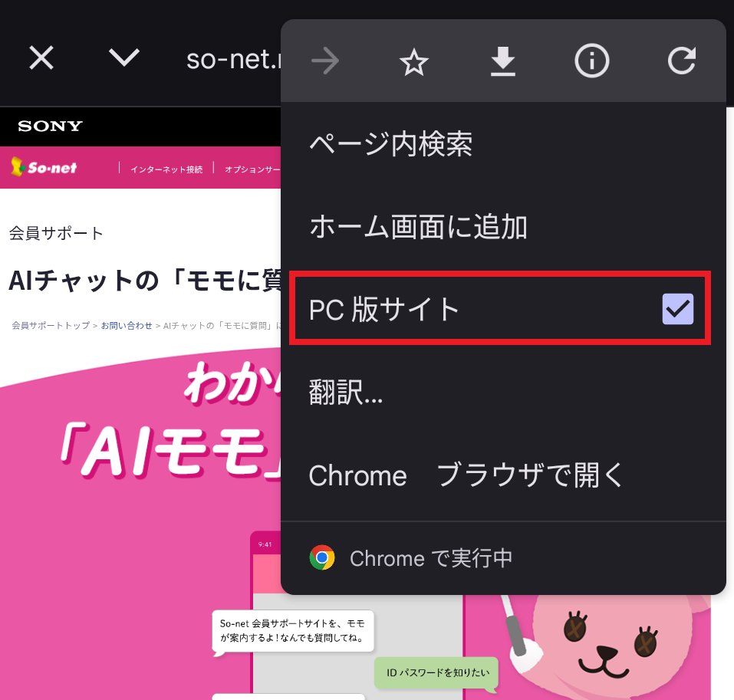Follow 会員サポートトップ breadcrumb link
This screenshot has height=700, width=734.
pyautogui.click(x=51, y=326)
